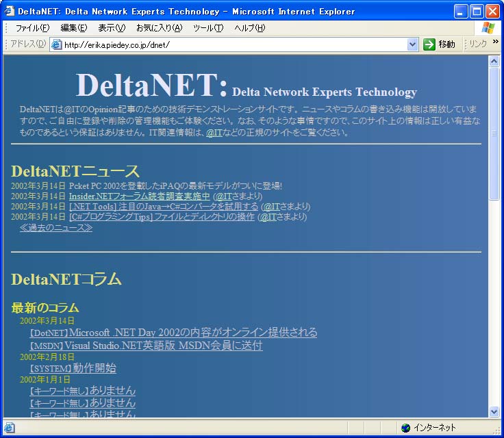Open the @IT link in the intro paragraph

pyautogui.click(x=214, y=132)
